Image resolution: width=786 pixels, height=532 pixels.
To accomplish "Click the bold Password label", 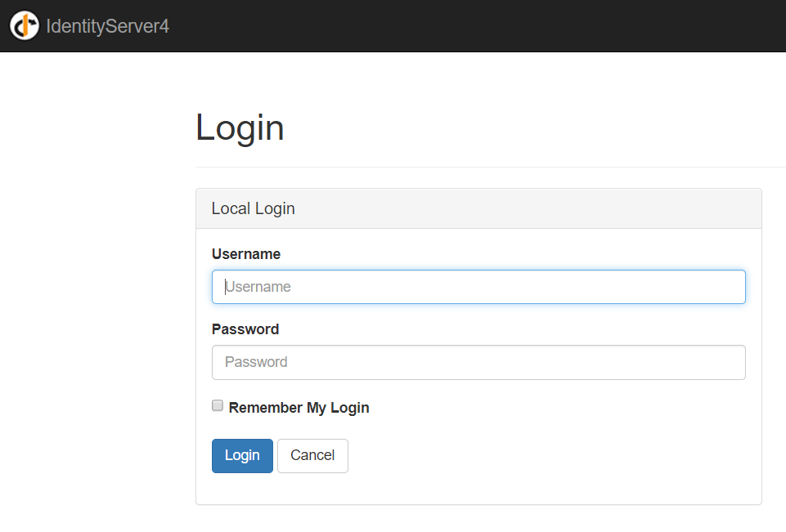I will 245,329.
